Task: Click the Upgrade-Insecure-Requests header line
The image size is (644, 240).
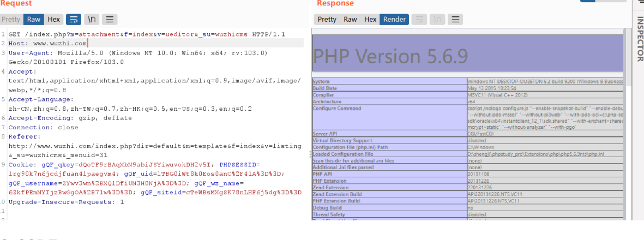Action: click(x=67, y=202)
